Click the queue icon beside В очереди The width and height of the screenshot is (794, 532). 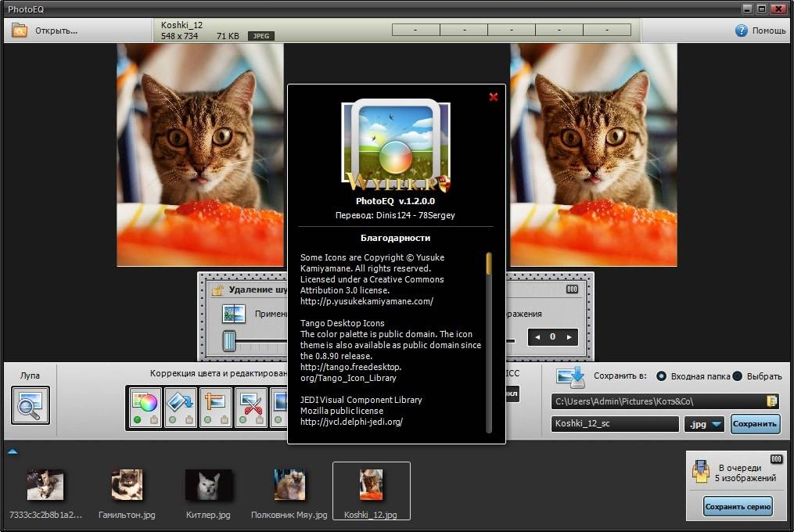click(700, 471)
